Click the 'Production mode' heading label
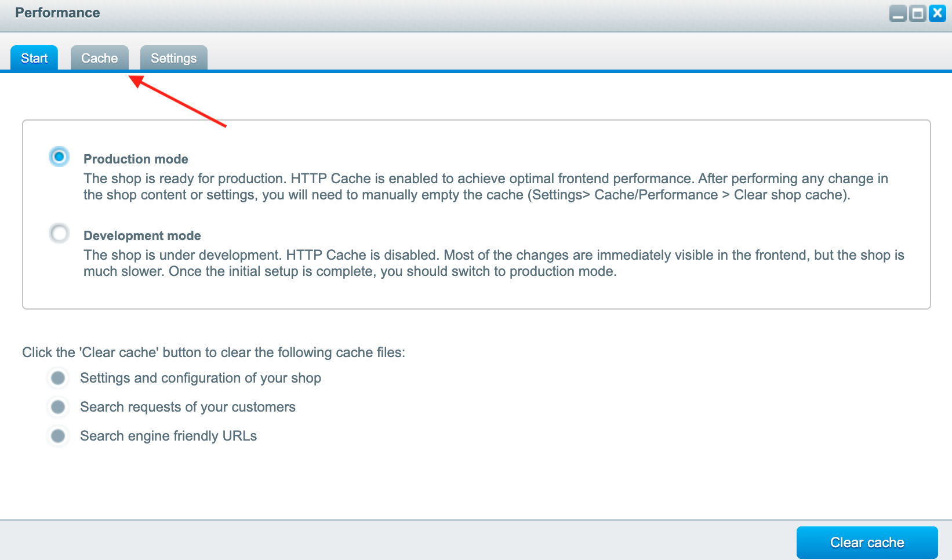952x560 pixels. coord(136,159)
